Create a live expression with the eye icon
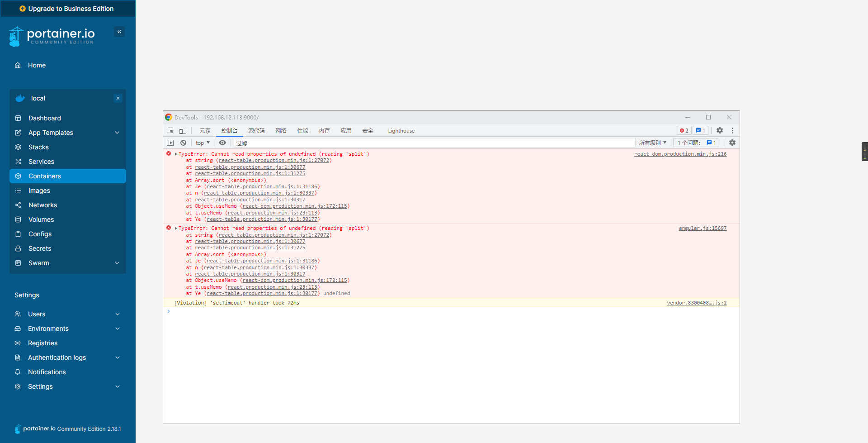 (222, 143)
